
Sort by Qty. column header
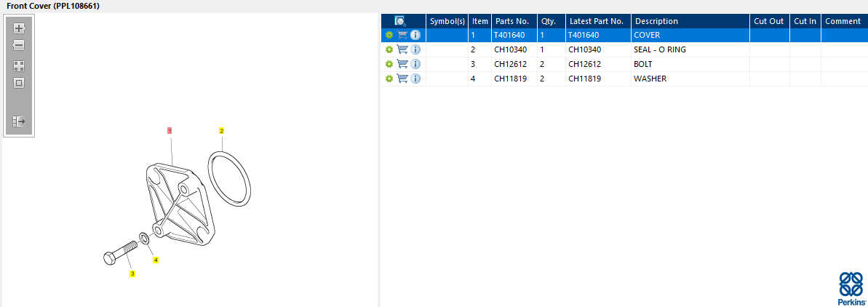tap(552, 21)
